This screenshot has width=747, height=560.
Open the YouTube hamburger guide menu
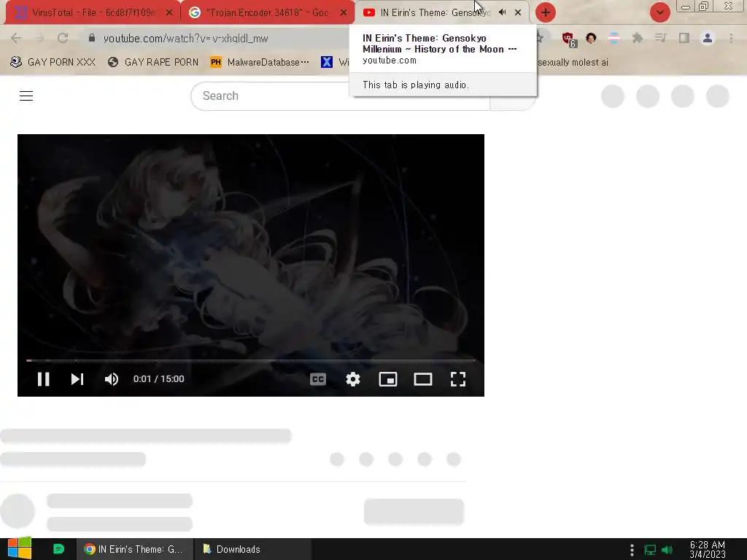[x=26, y=96]
